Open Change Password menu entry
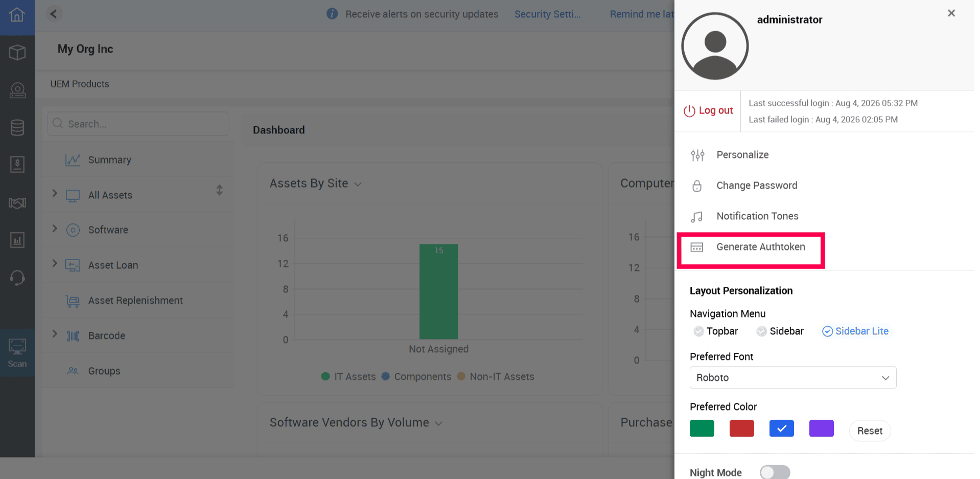 [x=757, y=186]
